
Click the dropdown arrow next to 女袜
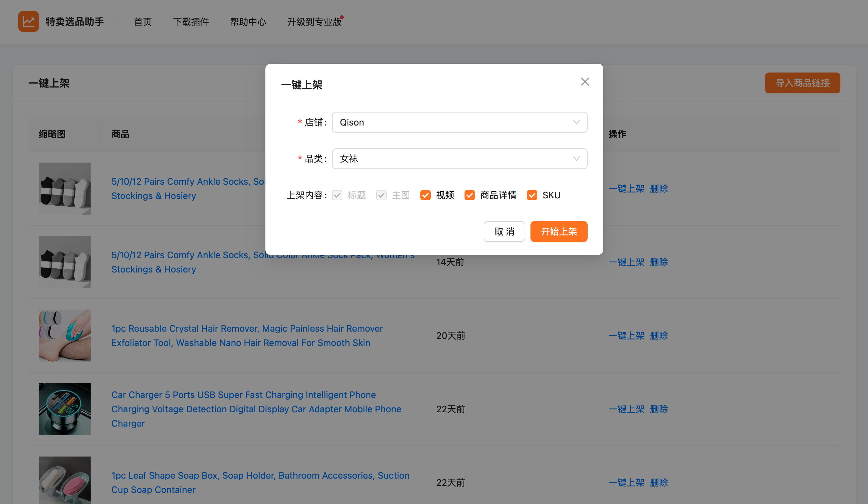click(576, 159)
